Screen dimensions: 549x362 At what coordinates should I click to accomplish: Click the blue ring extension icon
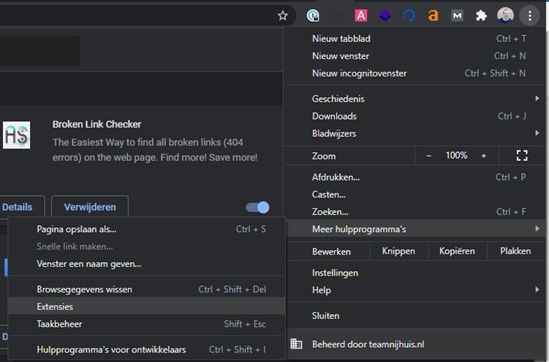(x=409, y=16)
